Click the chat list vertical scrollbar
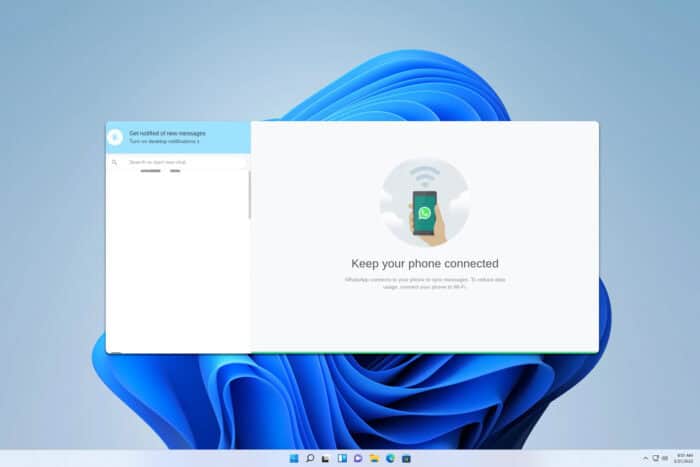Image resolution: width=700 pixels, height=467 pixels. pyautogui.click(x=250, y=195)
